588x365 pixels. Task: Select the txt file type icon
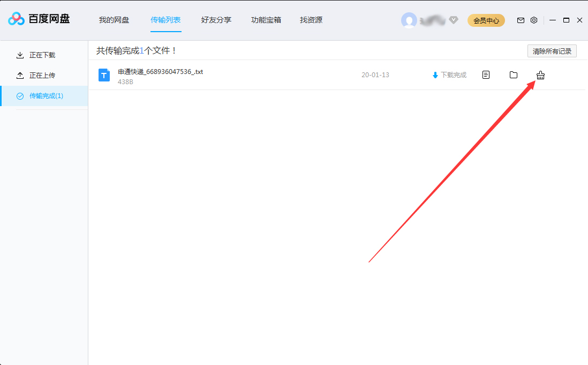[x=103, y=75]
